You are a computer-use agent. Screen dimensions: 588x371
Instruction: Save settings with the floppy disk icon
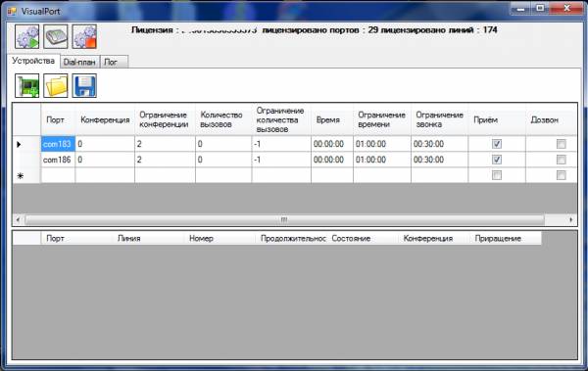tap(84, 85)
